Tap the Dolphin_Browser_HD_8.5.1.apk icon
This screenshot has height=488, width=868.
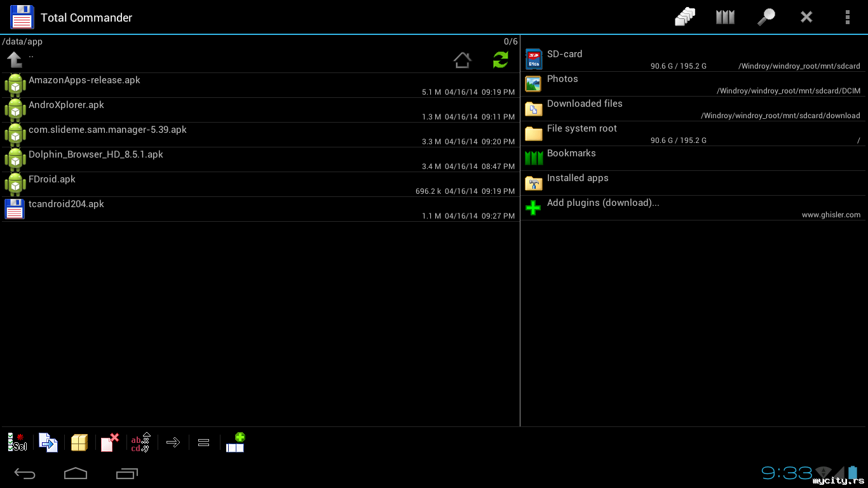click(15, 159)
